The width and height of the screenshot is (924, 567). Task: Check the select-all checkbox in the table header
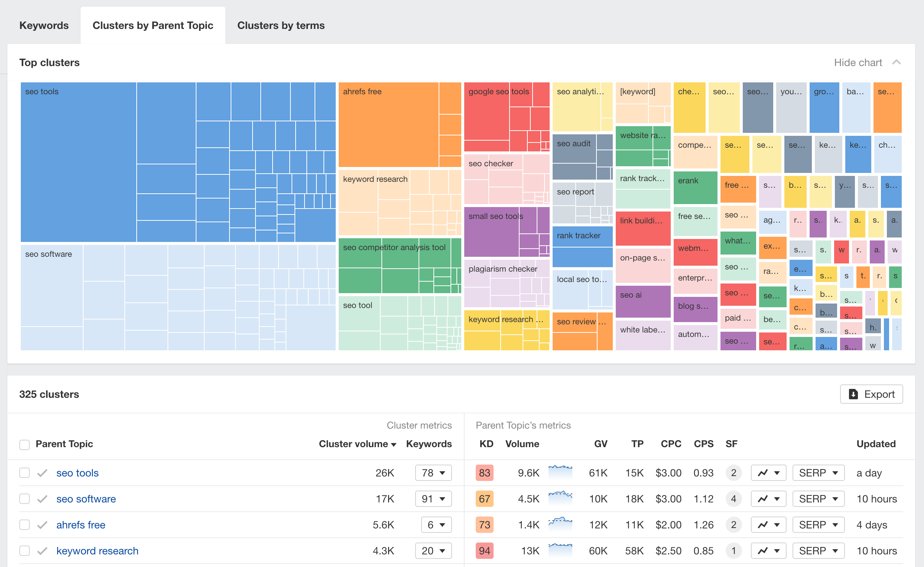pos(25,445)
